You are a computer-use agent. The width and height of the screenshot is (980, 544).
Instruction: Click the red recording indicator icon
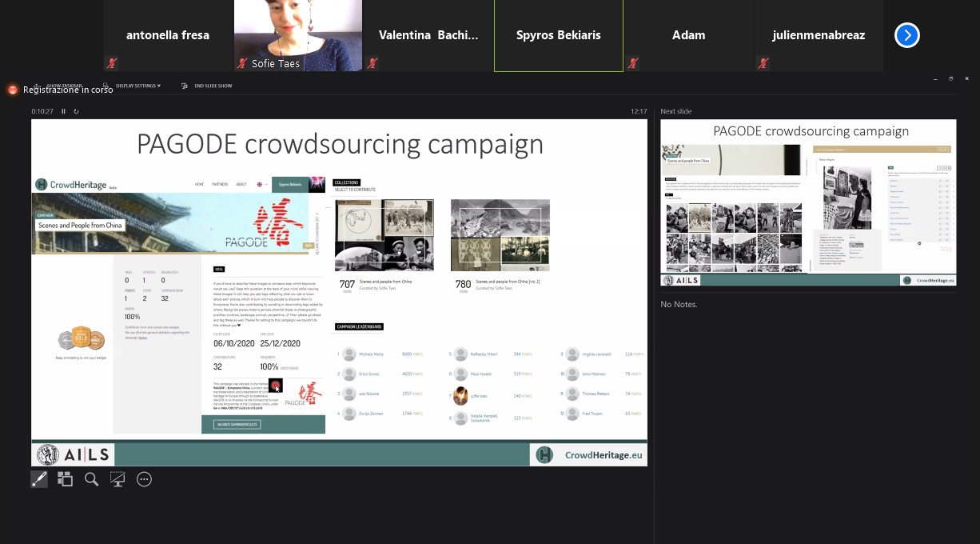[x=13, y=90]
